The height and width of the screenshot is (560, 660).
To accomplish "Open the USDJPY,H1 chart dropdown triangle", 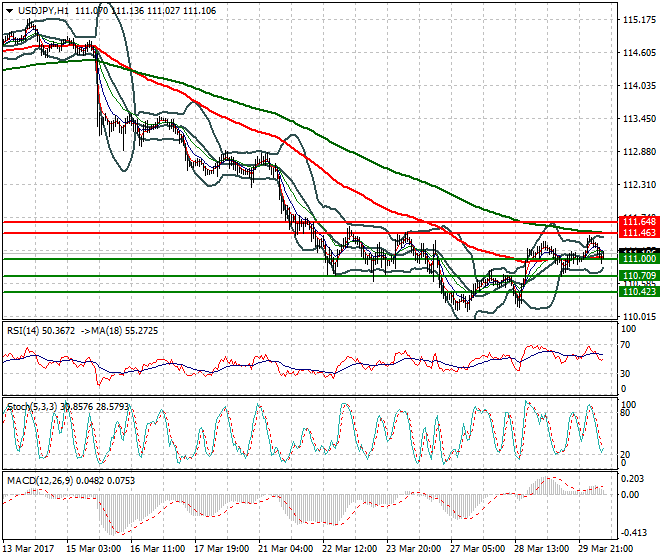I will pos(9,11).
